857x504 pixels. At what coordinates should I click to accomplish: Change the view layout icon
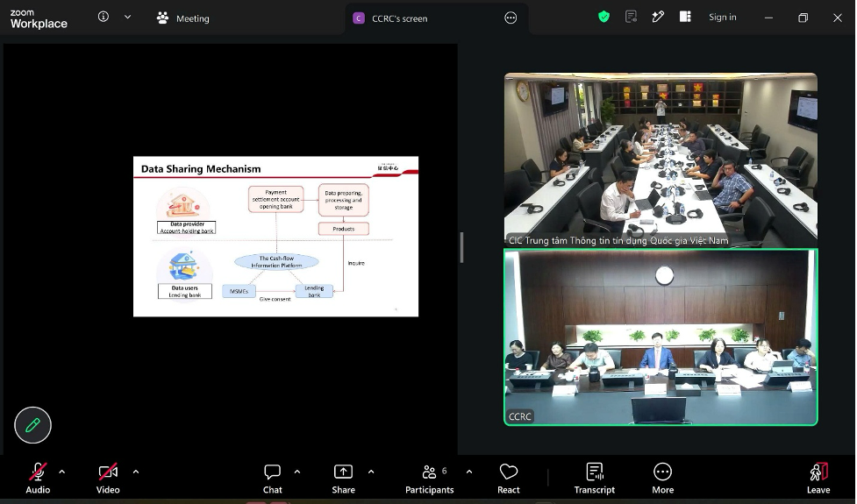point(685,17)
